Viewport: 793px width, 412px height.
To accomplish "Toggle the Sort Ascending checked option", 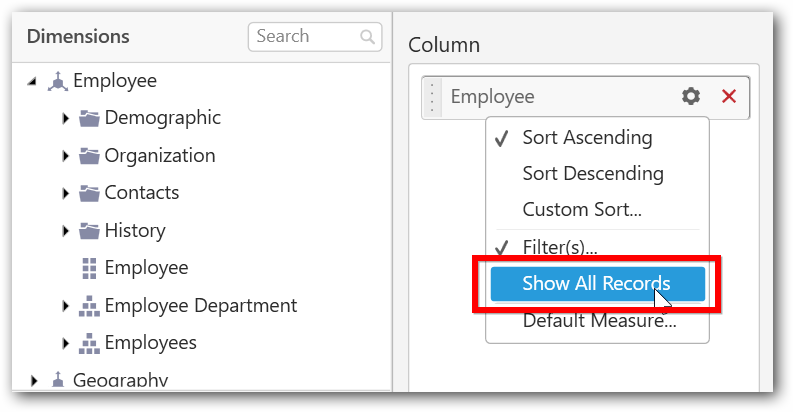I will 586,137.
